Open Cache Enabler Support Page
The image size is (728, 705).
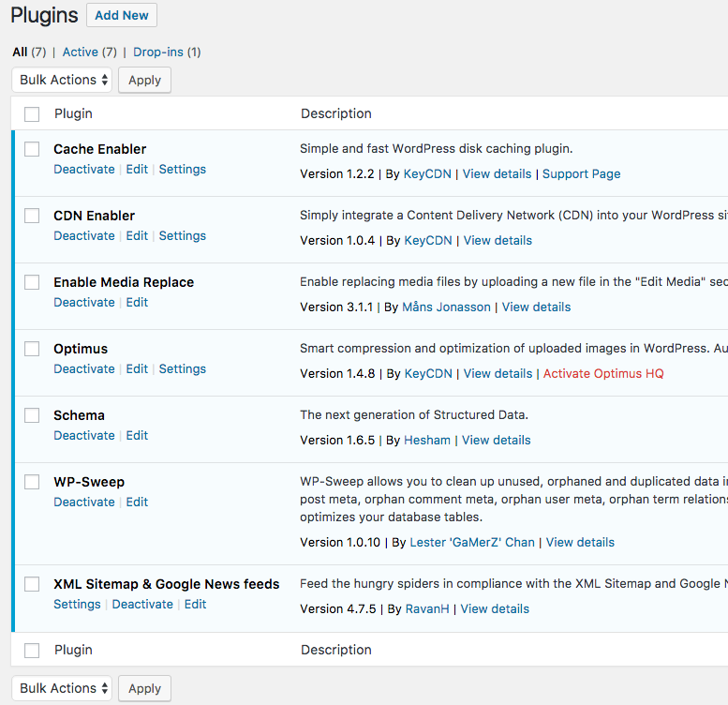tap(581, 173)
